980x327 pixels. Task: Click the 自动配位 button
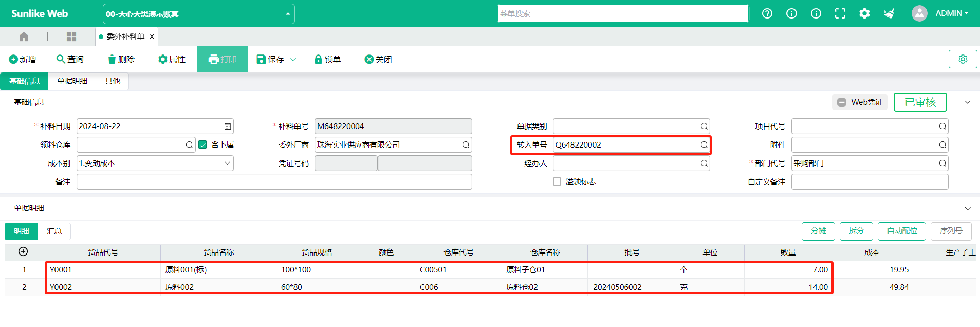pyautogui.click(x=902, y=231)
